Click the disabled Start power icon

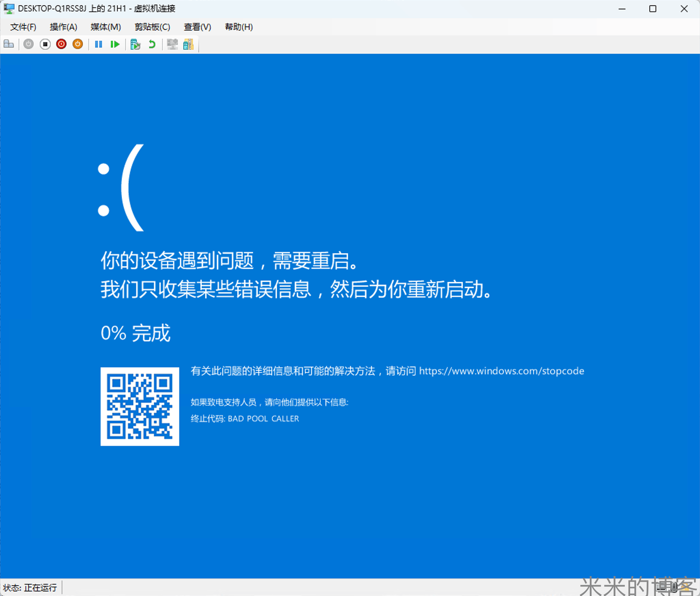[x=28, y=44]
